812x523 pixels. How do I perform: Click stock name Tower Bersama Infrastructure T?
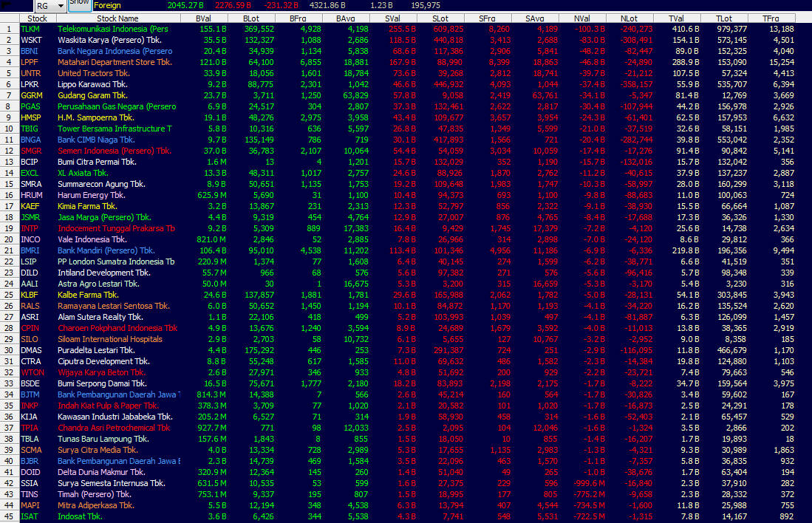coord(115,129)
